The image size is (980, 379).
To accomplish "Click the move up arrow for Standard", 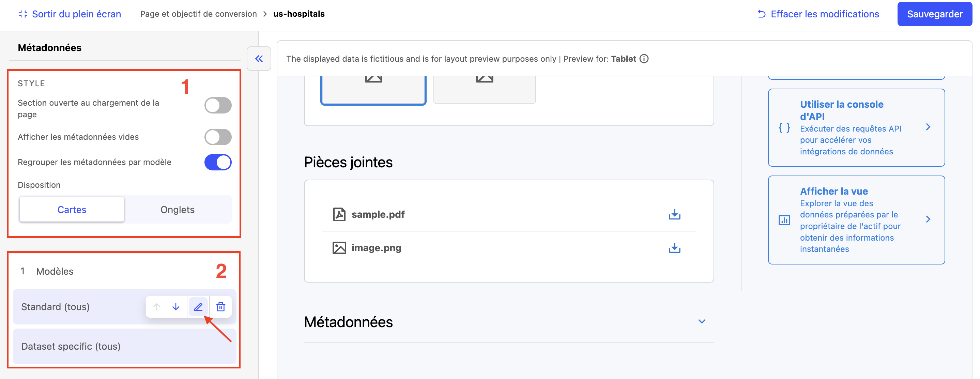I will (157, 307).
